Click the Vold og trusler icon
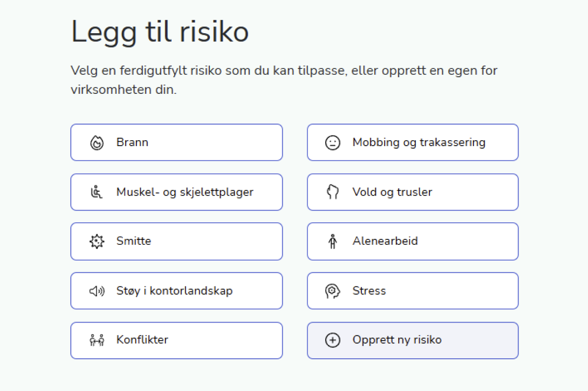588x391 pixels. click(333, 192)
